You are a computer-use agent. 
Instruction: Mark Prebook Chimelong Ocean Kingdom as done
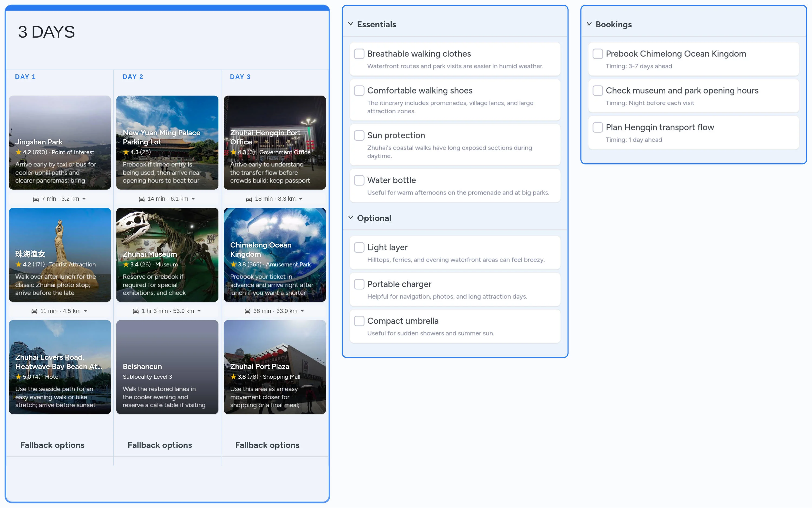coord(597,54)
